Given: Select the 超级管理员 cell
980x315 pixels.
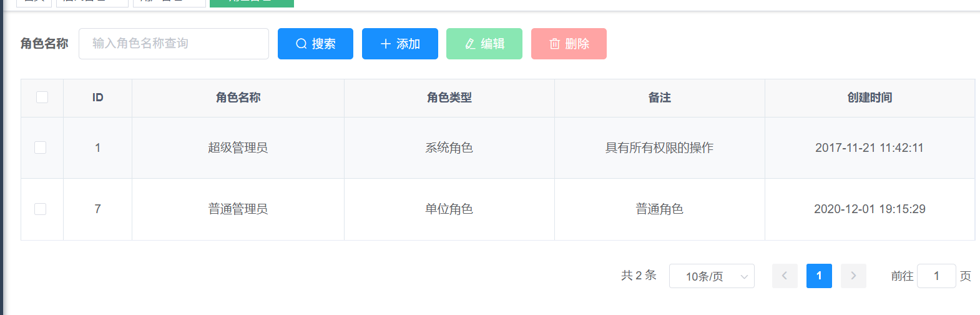Looking at the screenshot, I should [238, 147].
